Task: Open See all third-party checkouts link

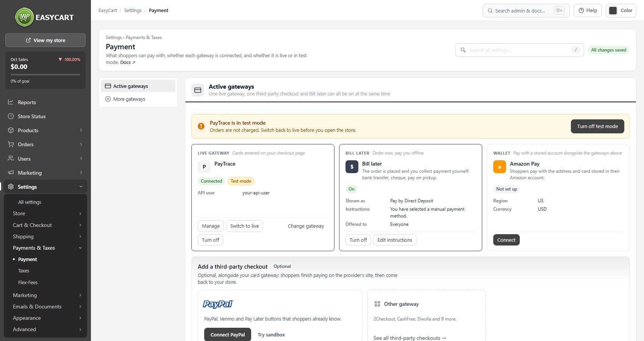Action: click(x=410, y=338)
